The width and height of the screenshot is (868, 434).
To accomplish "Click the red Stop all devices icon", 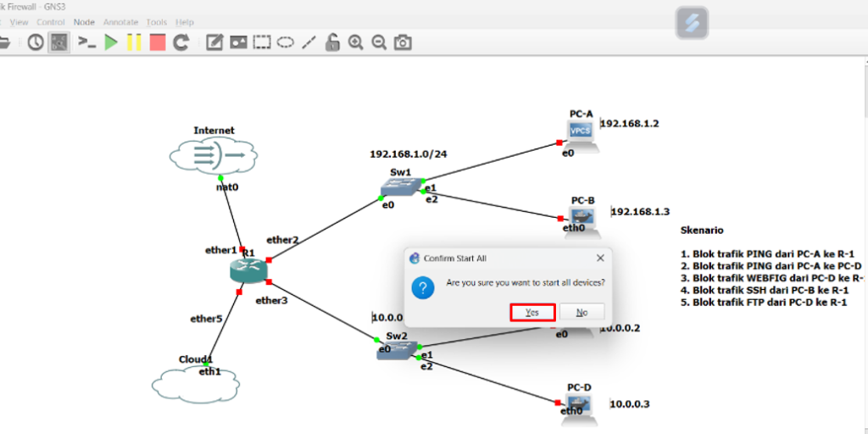I will click(157, 42).
